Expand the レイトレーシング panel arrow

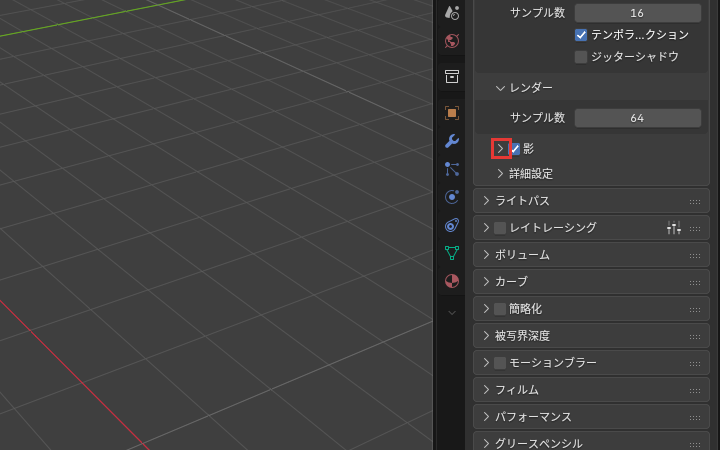point(486,227)
